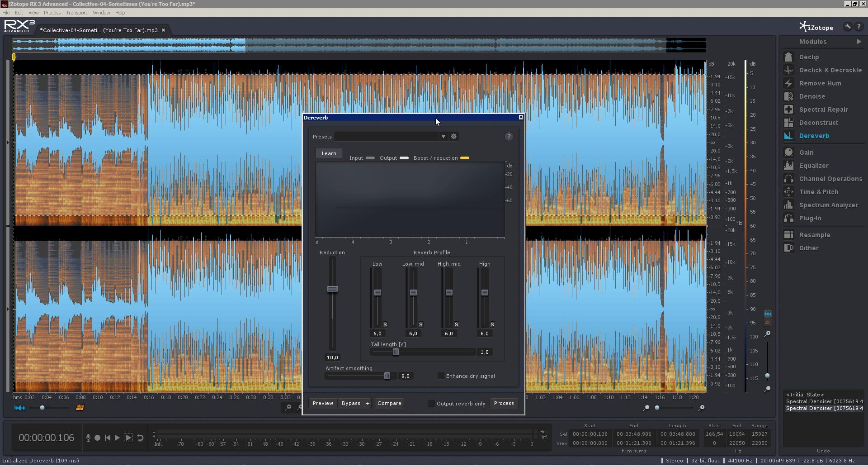Collapse the Modules panel arrow

(859, 42)
